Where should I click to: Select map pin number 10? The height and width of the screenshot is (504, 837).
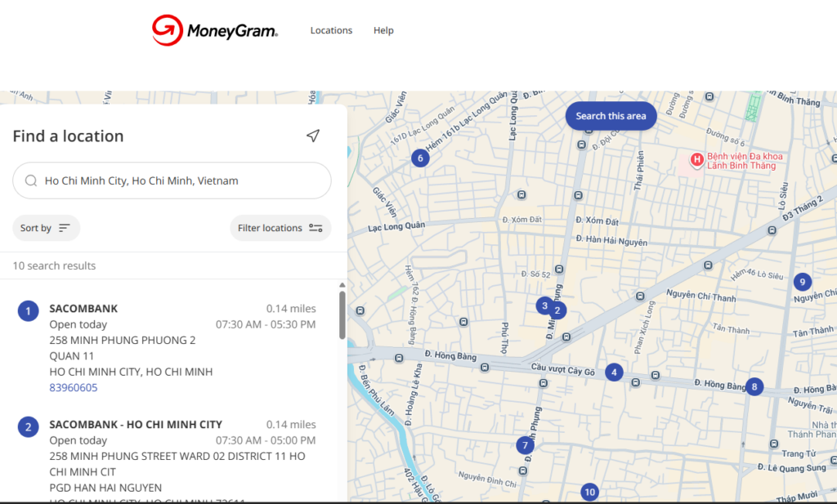point(589,492)
